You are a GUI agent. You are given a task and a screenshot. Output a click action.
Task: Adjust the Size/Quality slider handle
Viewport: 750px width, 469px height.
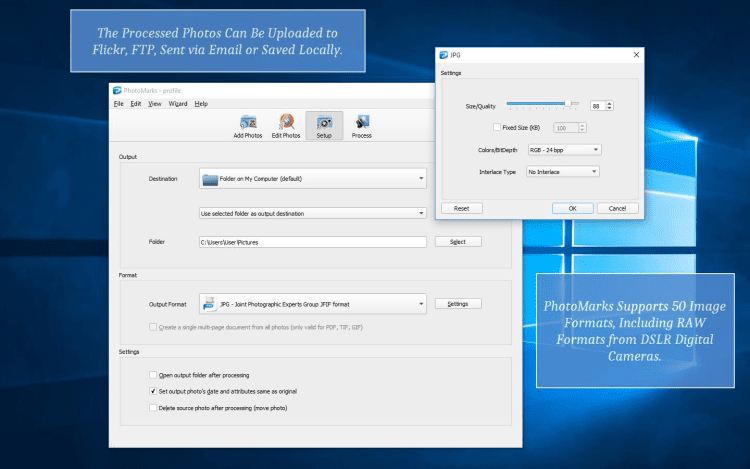click(x=568, y=103)
